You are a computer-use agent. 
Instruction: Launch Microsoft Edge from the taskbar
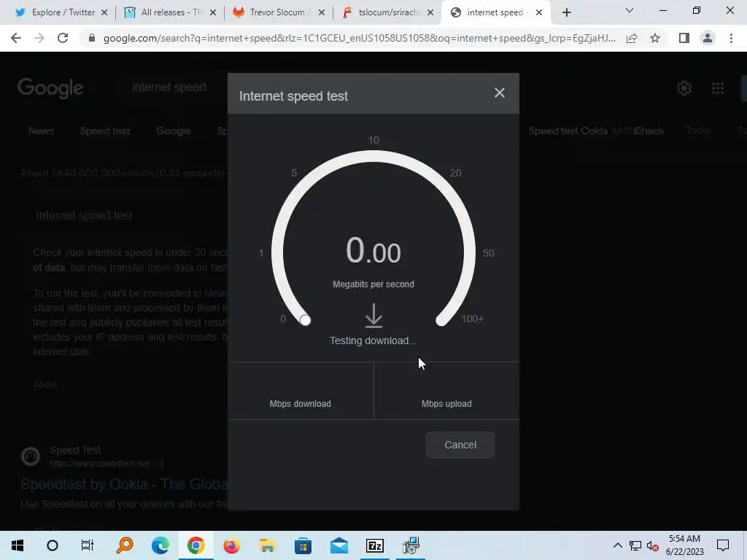coord(160,545)
